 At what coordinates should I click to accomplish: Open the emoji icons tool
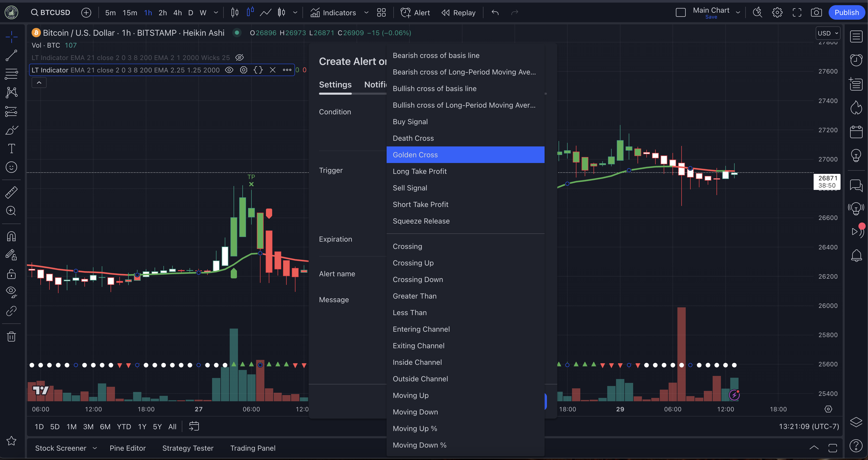pyautogui.click(x=11, y=167)
